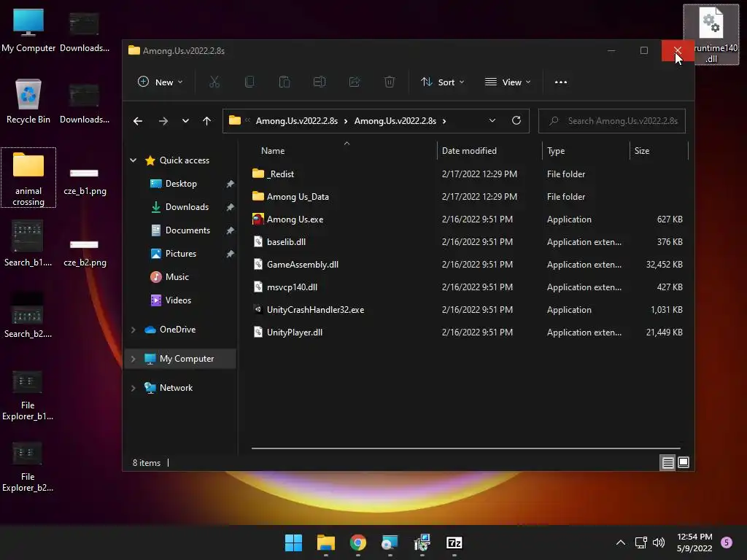
Task: Expand the Network tree node
Action: coord(133,388)
